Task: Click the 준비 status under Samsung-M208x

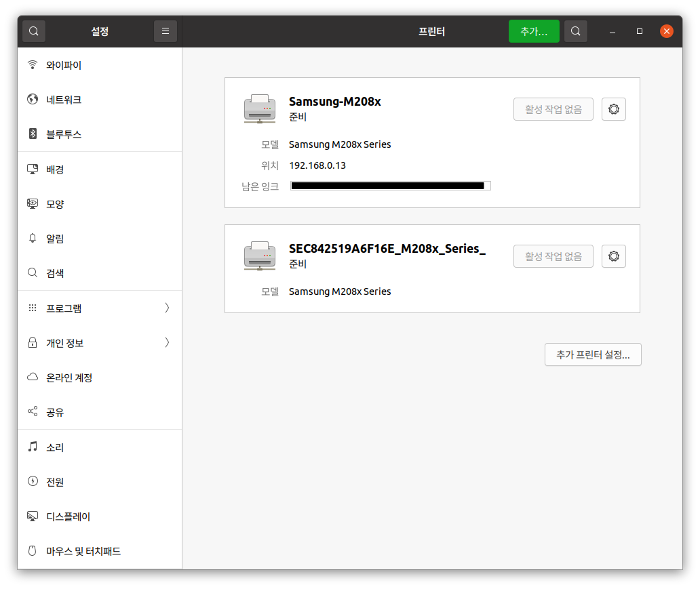Action: [x=298, y=117]
